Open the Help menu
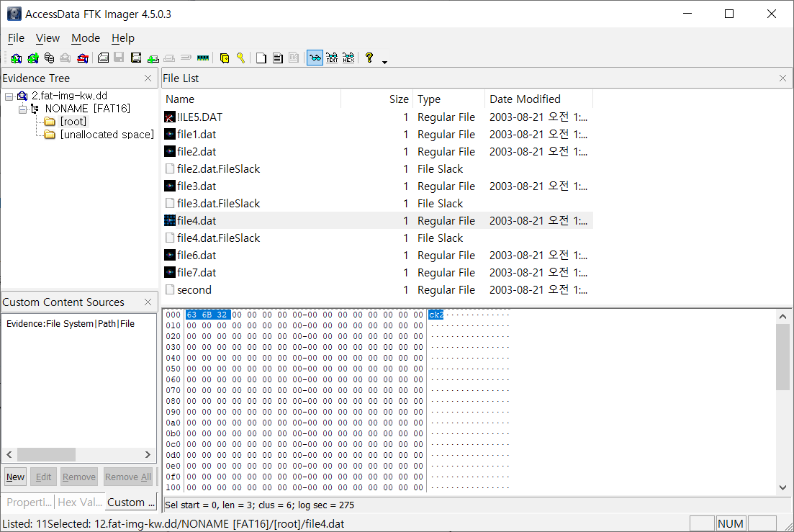The width and height of the screenshot is (794, 532). (x=123, y=38)
